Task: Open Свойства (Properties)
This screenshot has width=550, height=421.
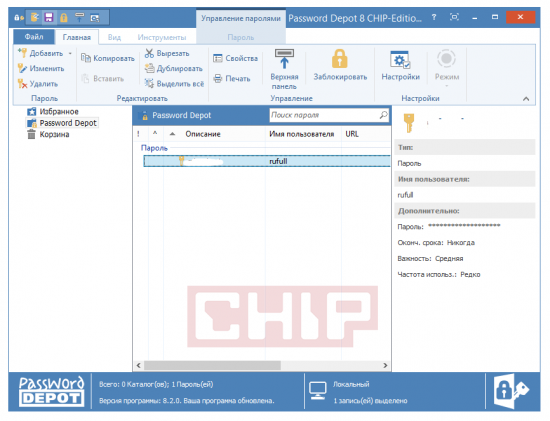Action: point(235,58)
